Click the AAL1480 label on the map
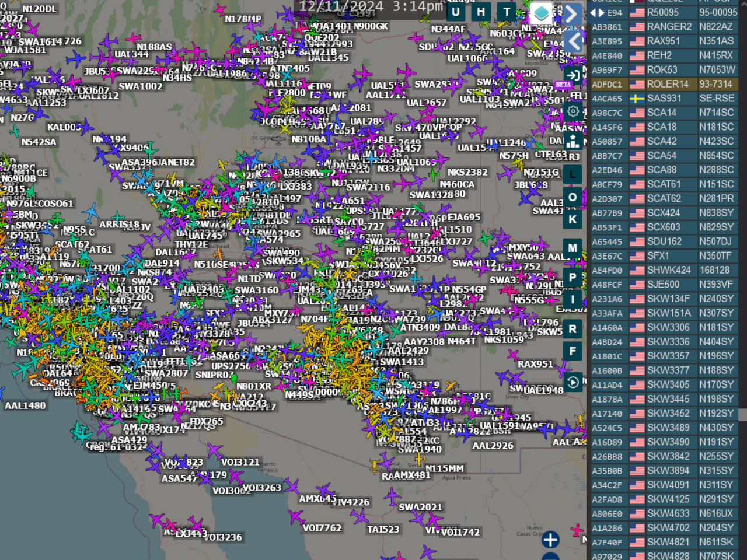 pos(25,405)
